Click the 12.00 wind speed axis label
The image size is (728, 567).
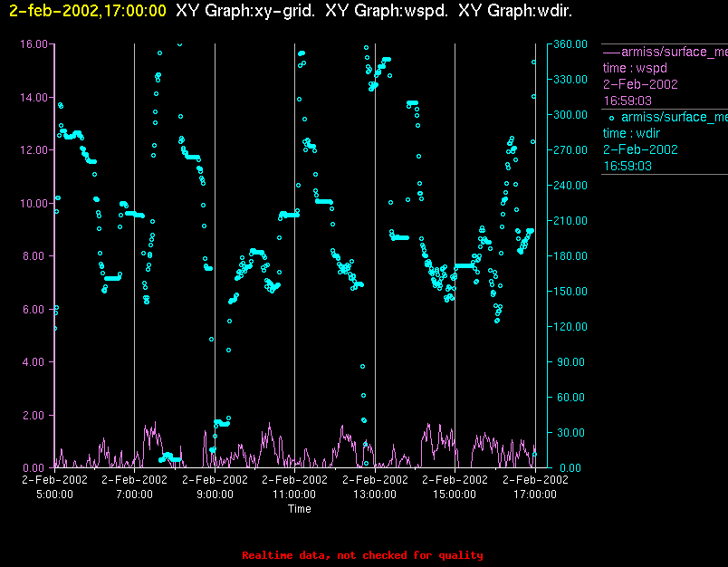click(34, 150)
